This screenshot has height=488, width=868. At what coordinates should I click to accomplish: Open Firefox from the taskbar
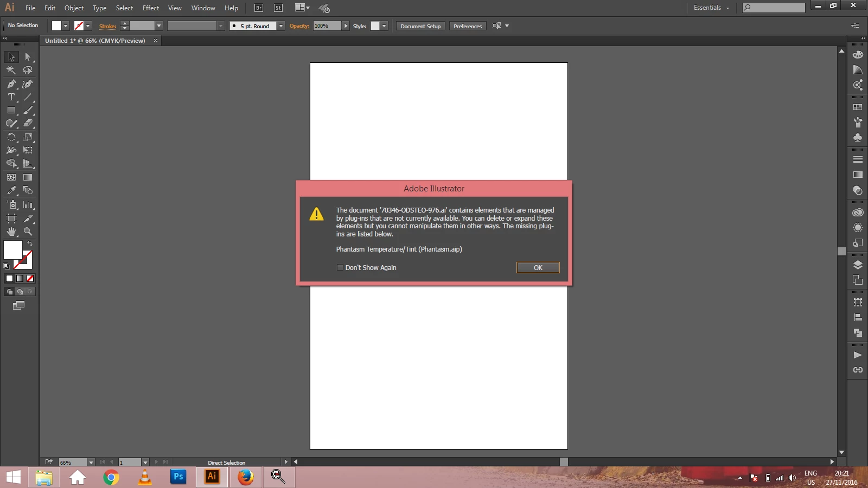point(246,477)
